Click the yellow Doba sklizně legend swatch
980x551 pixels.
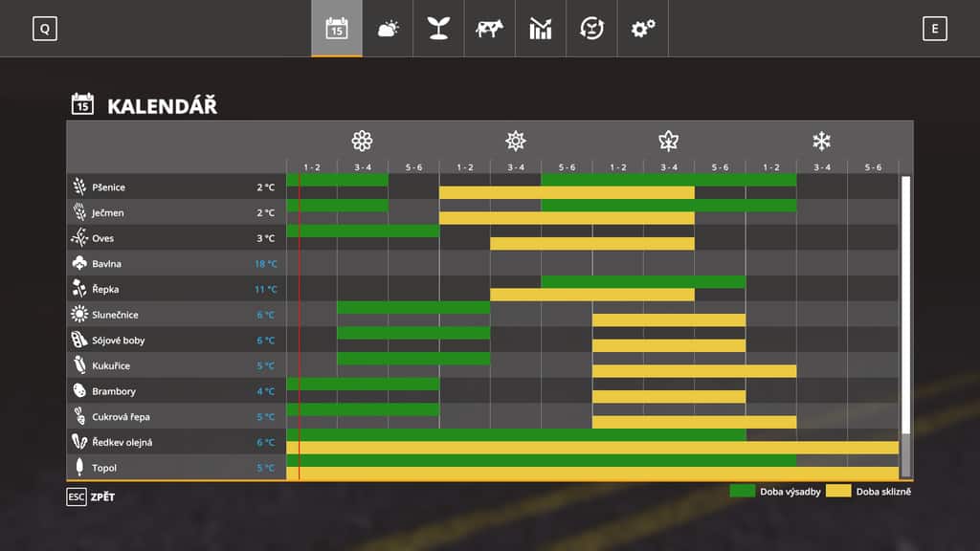point(838,491)
